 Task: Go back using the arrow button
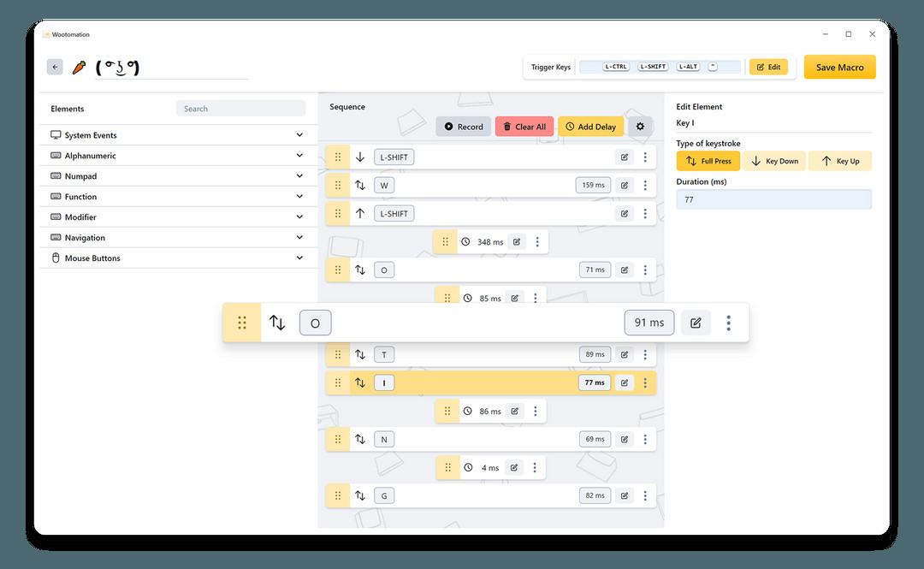pos(55,67)
